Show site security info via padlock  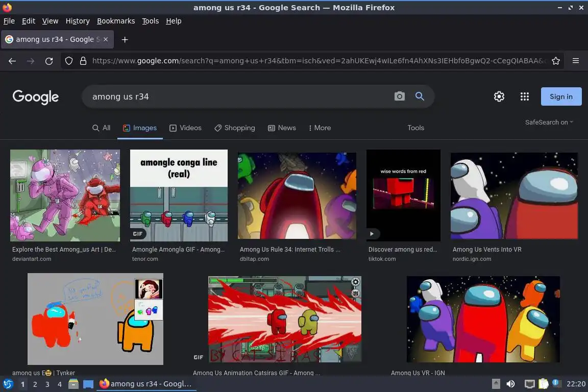83,61
